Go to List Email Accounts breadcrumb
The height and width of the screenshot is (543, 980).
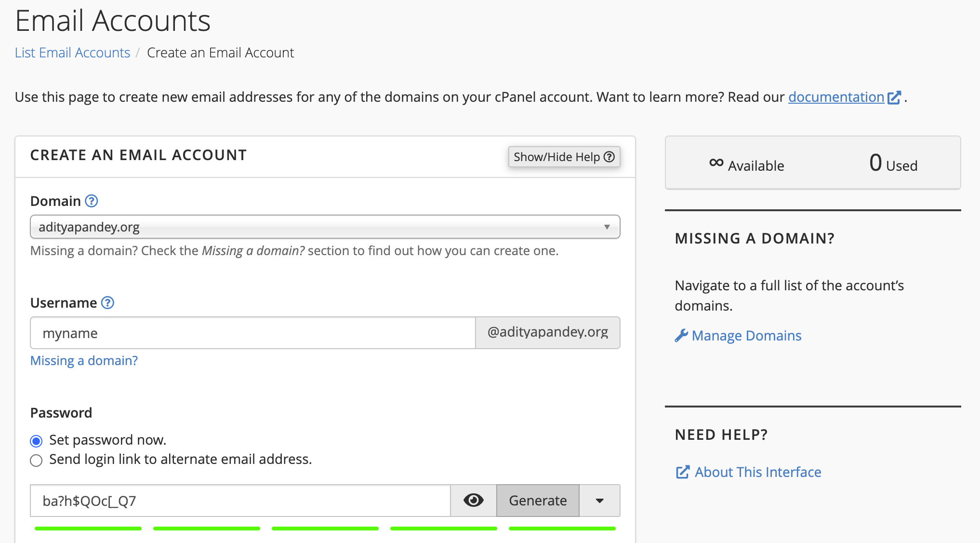(x=72, y=53)
